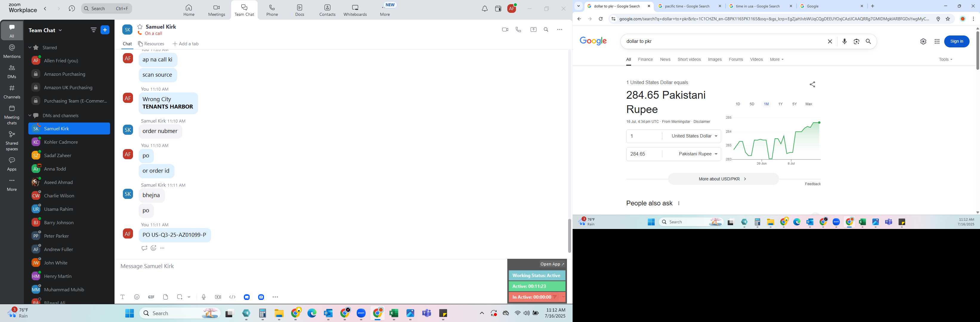The image size is (980, 322).
Task: Select the 5D chart range
Action: (x=752, y=104)
